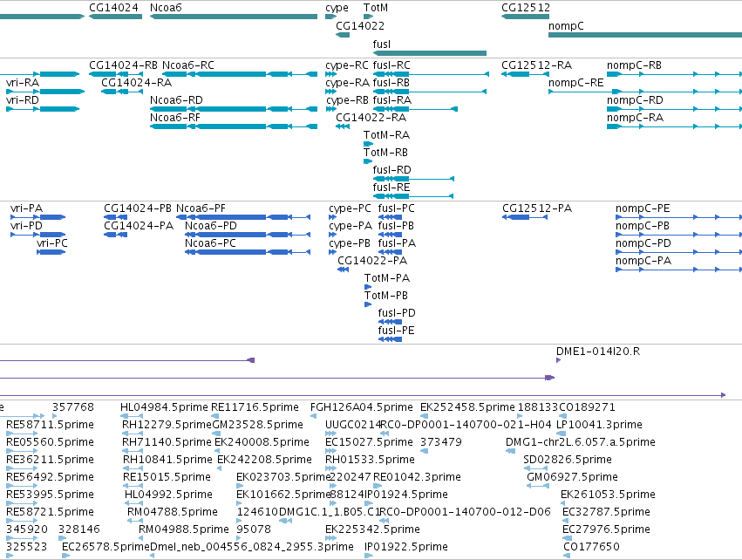Select transcript Ncoa6-RF
This screenshot has width=742, height=560.
pos(234,126)
